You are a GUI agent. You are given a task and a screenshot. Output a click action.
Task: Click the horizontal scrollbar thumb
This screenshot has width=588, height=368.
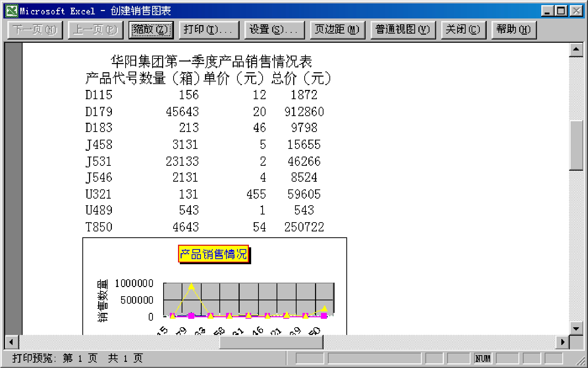point(271,342)
